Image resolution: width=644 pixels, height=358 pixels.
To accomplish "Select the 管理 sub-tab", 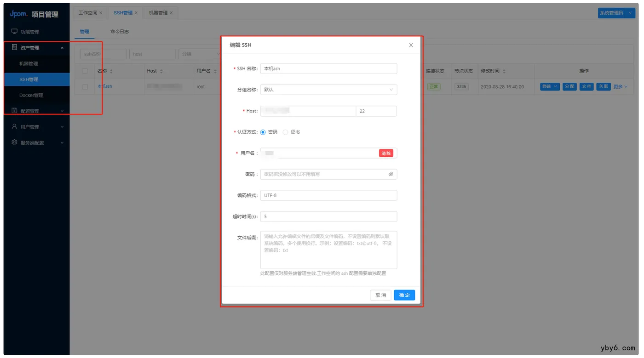I will [x=85, y=32].
